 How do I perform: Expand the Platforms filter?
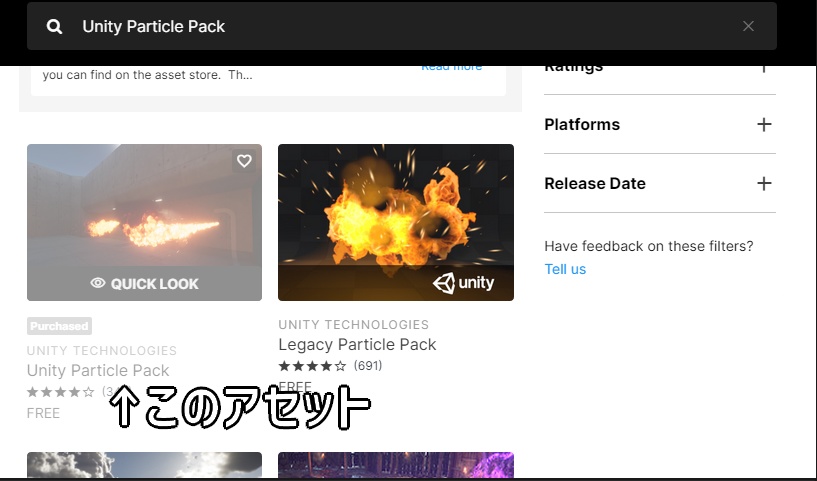point(764,125)
